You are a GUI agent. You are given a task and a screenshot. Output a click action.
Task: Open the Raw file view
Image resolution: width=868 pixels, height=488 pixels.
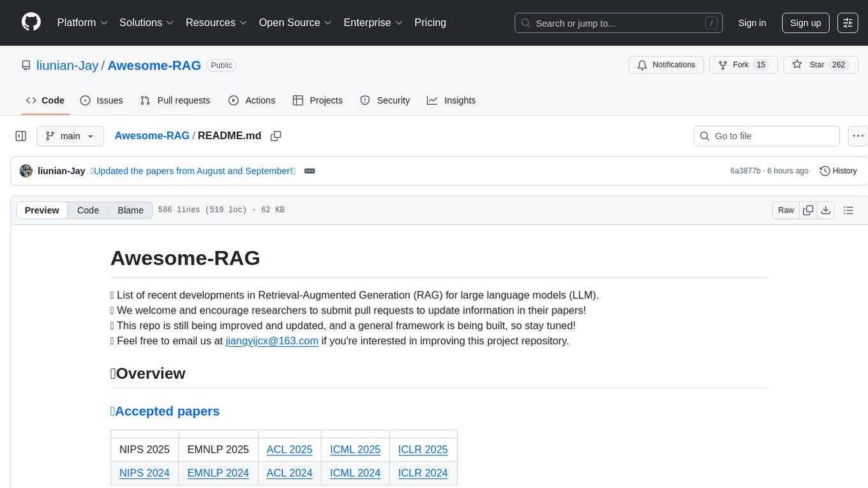coord(786,210)
